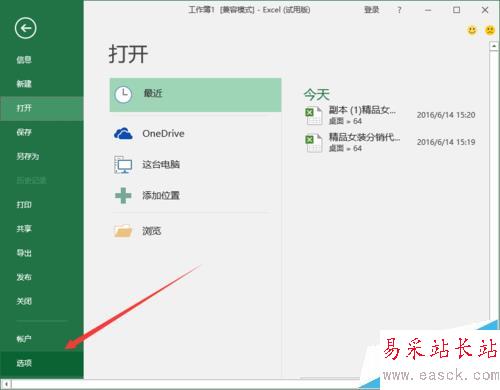
Task: Select 发布 (Publish) in sidebar
Action: (24, 277)
